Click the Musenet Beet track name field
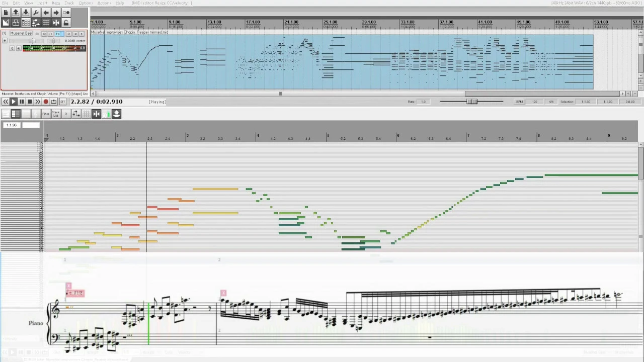This screenshot has height=362, width=644. pyautogui.click(x=21, y=33)
